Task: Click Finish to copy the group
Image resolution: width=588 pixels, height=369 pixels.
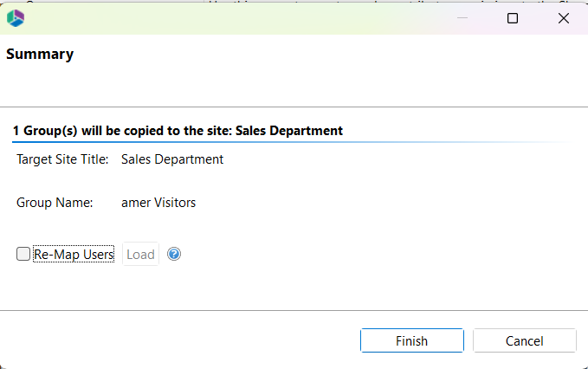Action: tap(411, 340)
